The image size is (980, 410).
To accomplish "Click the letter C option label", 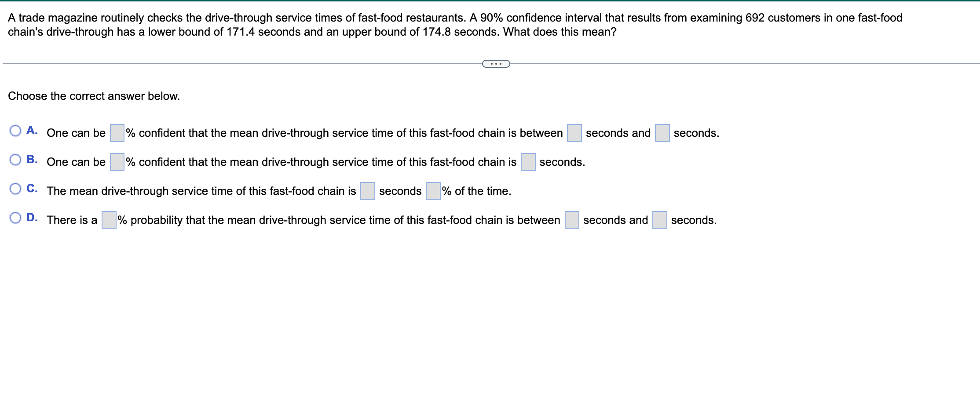I will tap(32, 187).
